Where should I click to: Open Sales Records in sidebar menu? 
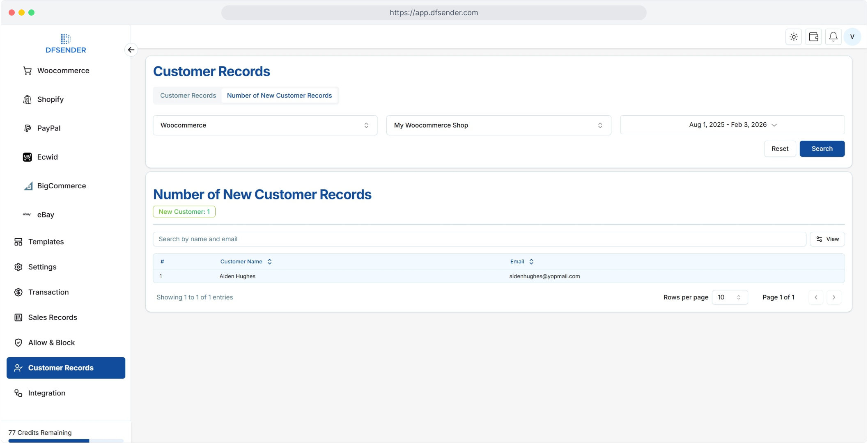(53, 317)
